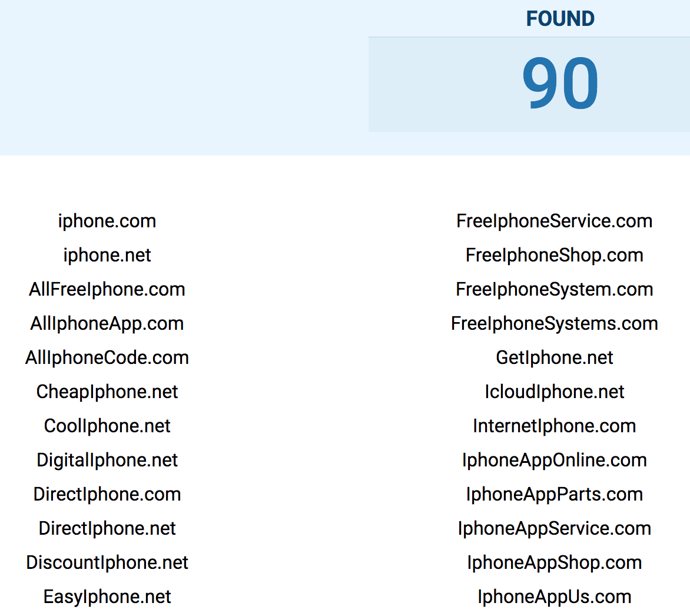The image size is (690, 616).
Task: Click IcloudIphone.net domain name
Action: point(554,392)
